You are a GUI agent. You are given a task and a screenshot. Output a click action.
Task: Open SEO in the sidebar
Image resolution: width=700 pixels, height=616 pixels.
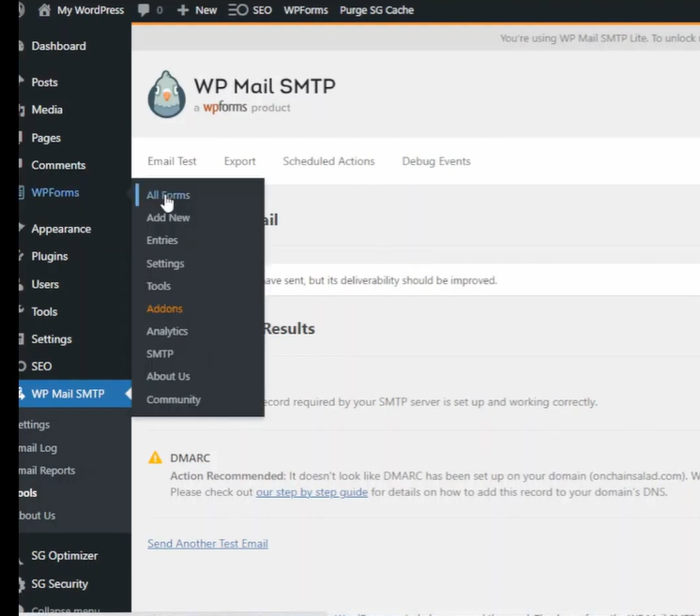click(x=41, y=367)
